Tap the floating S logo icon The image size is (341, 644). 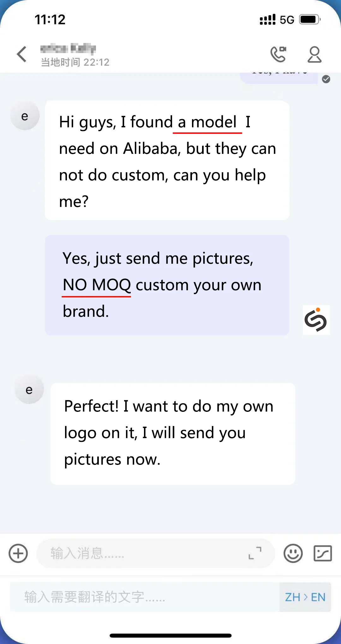point(316,320)
